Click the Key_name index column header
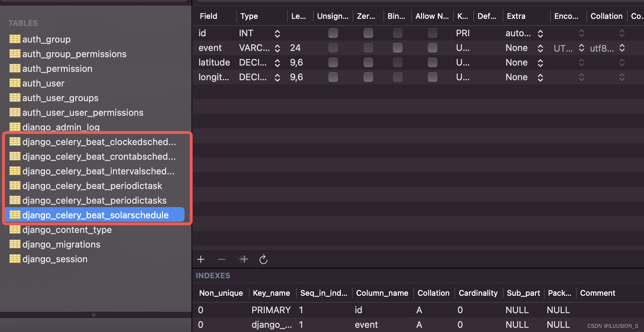644x332 pixels. 271,293
